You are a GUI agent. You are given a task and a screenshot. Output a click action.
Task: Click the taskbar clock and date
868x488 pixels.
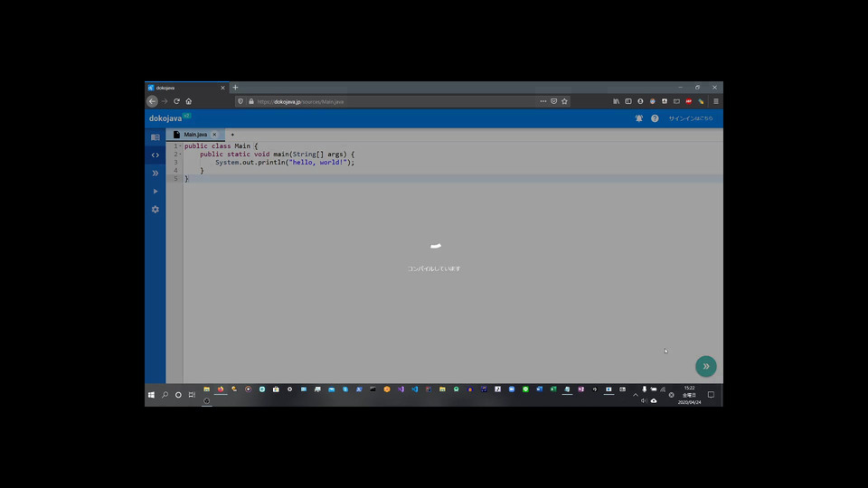[x=689, y=395]
